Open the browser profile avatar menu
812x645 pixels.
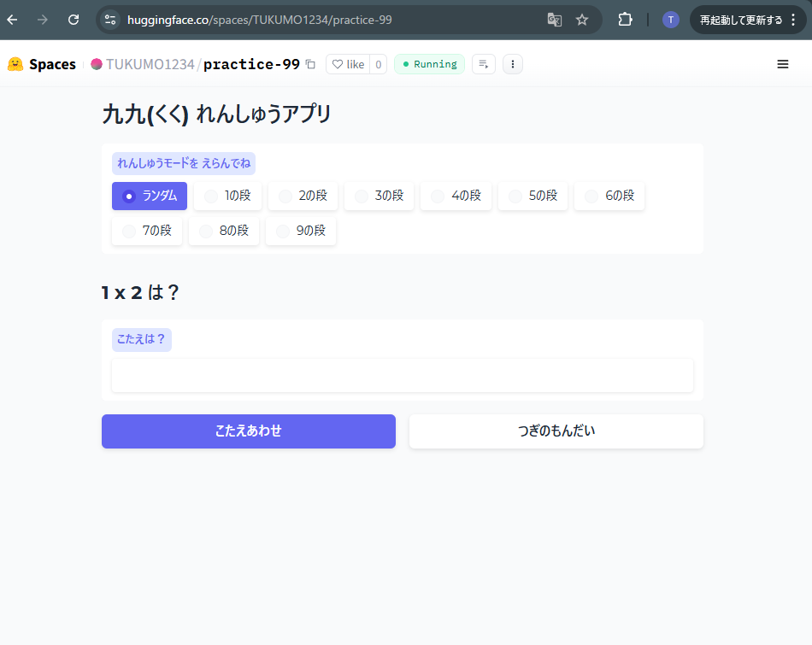click(670, 19)
